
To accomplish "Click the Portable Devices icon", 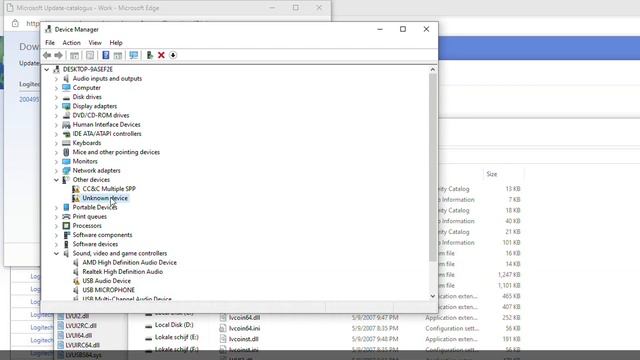I will coord(66,207).
